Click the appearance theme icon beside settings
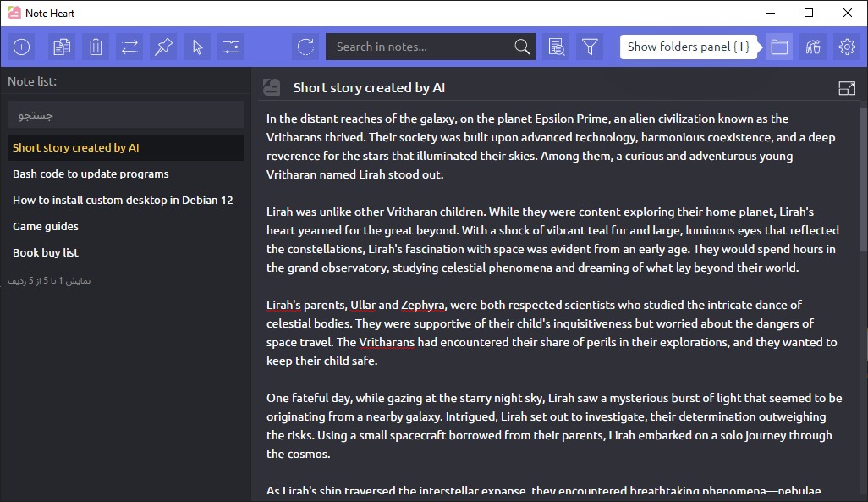This screenshot has height=502, width=868. (x=813, y=47)
